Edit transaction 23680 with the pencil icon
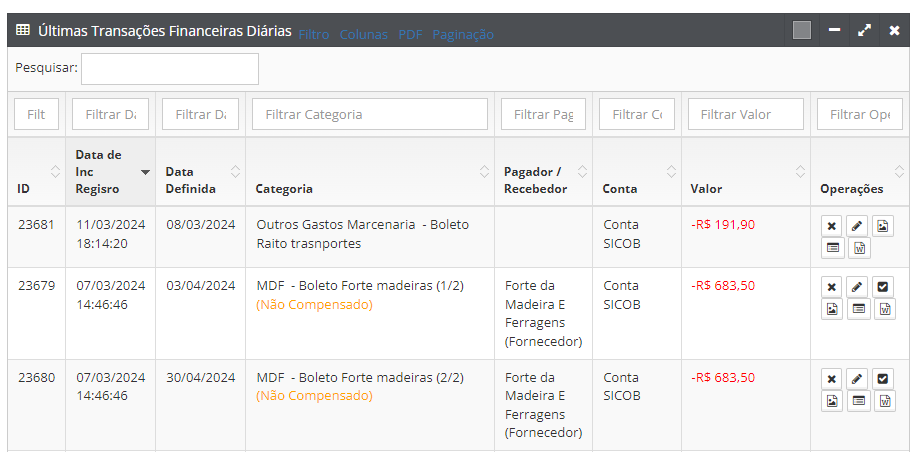The image size is (917, 452). pos(857,379)
